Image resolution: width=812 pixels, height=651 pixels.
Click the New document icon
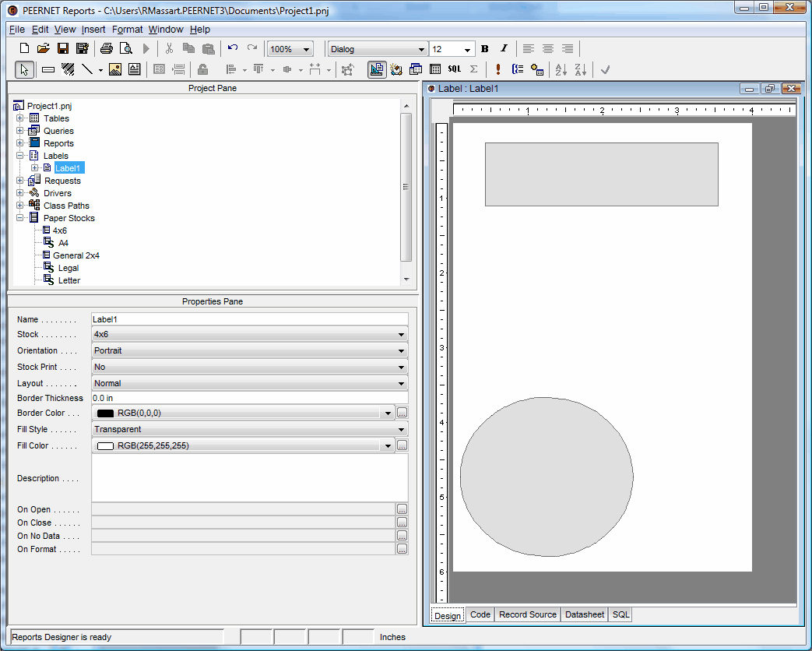(24, 49)
